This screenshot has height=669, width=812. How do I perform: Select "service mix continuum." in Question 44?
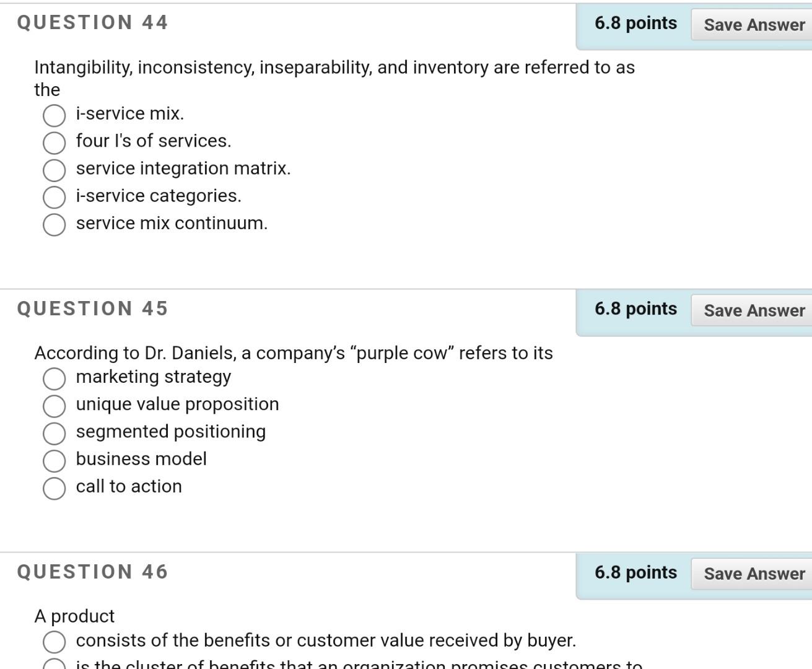(x=55, y=225)
